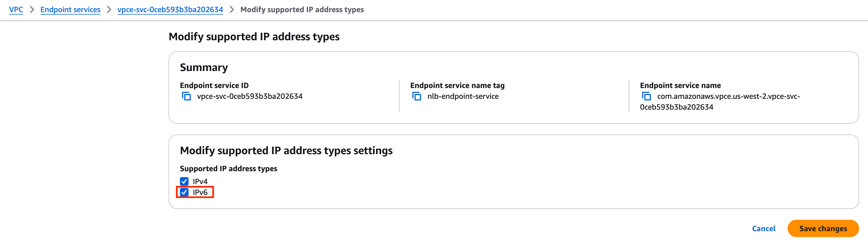Click the Endpoint service name tag label

pyautogui.click(x=457, y=85)
